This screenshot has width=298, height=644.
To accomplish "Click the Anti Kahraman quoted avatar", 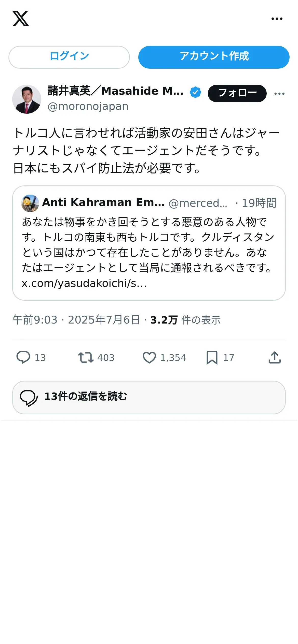I will 30,203.
